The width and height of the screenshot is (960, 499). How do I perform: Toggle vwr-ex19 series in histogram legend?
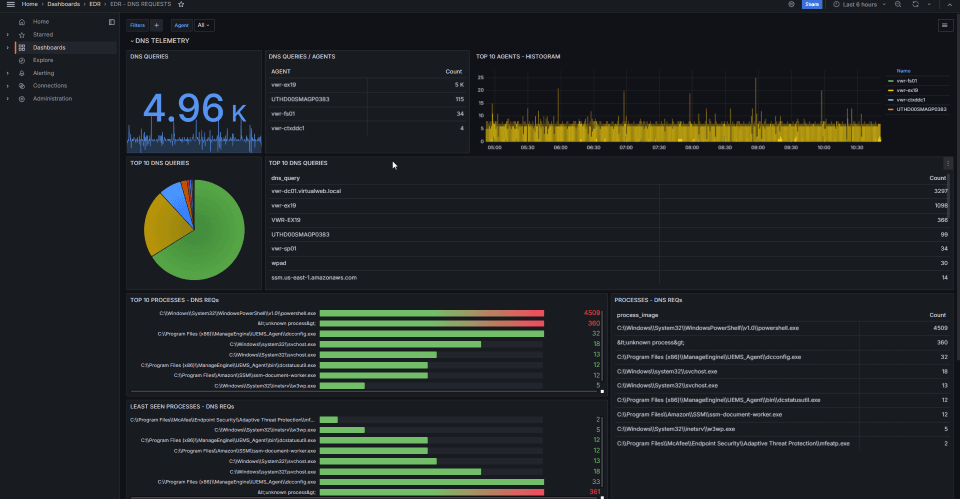pyautogui.click(x=908, y=90)
